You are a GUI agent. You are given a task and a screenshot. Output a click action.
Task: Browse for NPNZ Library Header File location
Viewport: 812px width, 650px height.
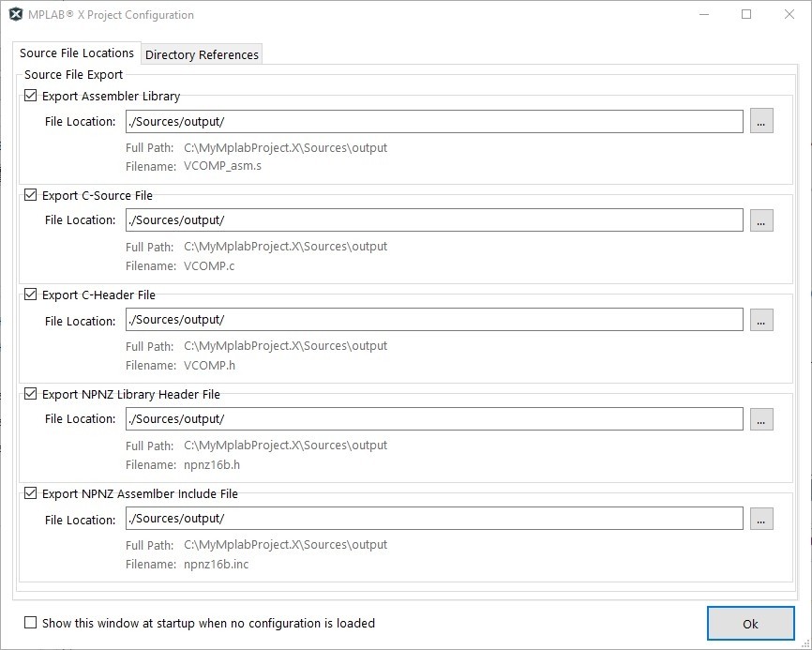click(x=761, y=419)
